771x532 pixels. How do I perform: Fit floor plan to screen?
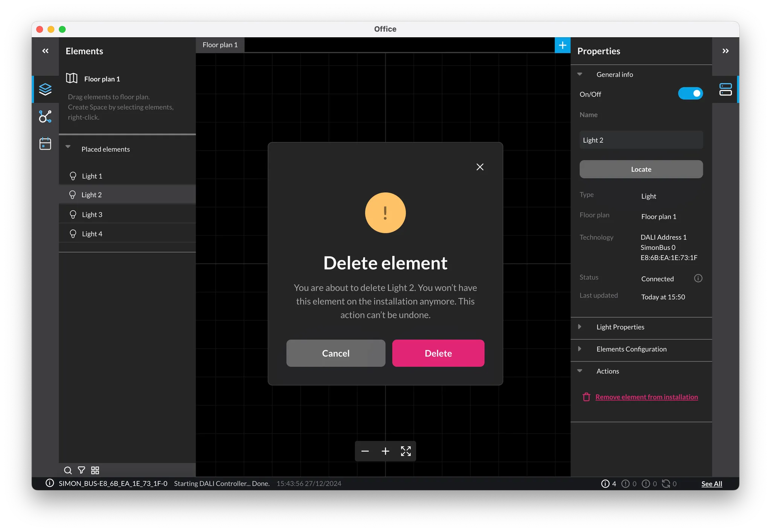[x=405, y=451]
